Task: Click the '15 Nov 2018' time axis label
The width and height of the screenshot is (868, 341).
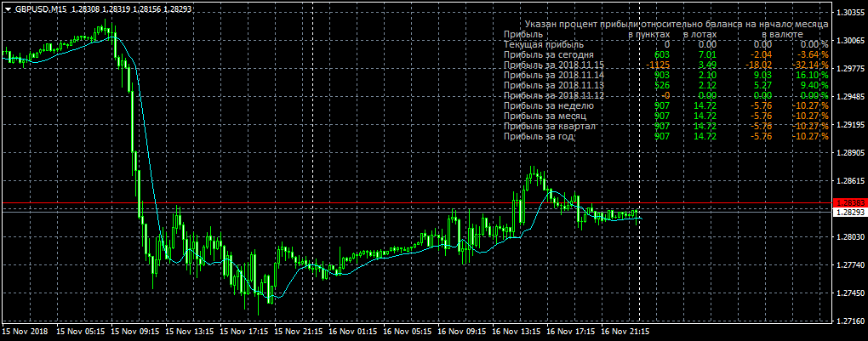Action: click(25, 332)
